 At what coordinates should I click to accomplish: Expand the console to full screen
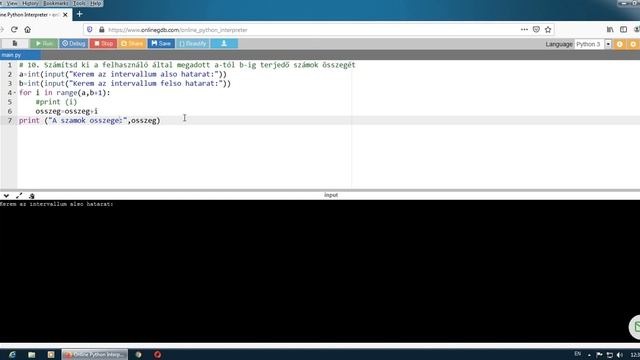point(19,196)
